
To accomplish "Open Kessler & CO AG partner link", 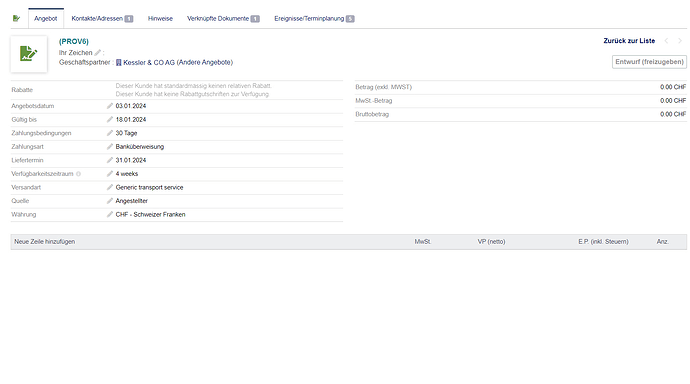I will [x=149, y=62].
